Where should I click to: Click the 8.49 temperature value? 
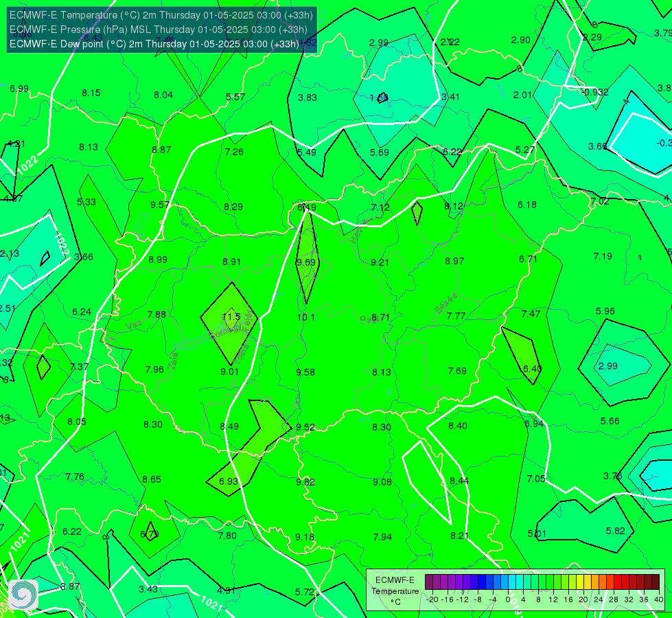coord(229,426)
